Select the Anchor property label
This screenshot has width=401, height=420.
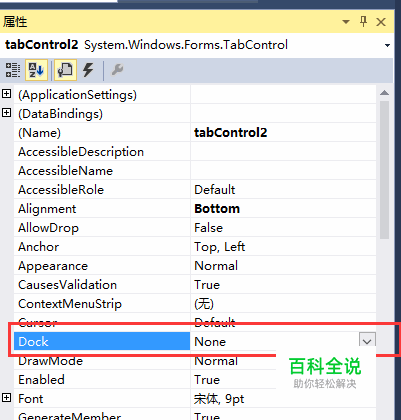point(39,247)
